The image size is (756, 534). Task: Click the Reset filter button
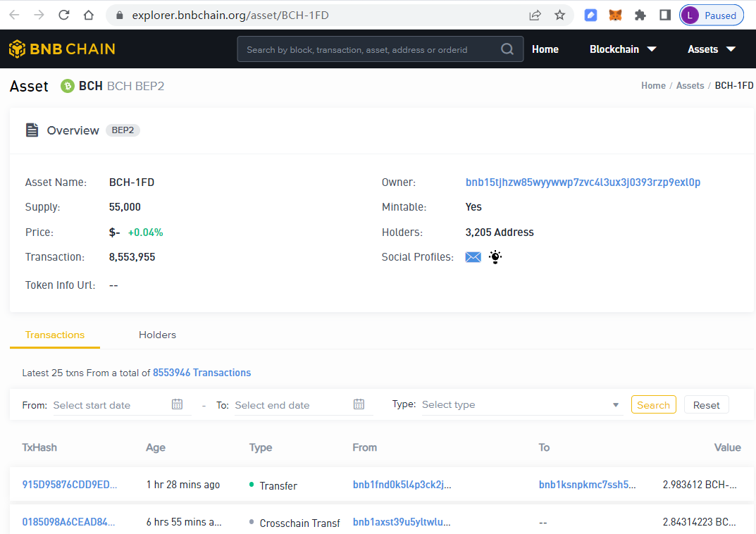(707, 405)
